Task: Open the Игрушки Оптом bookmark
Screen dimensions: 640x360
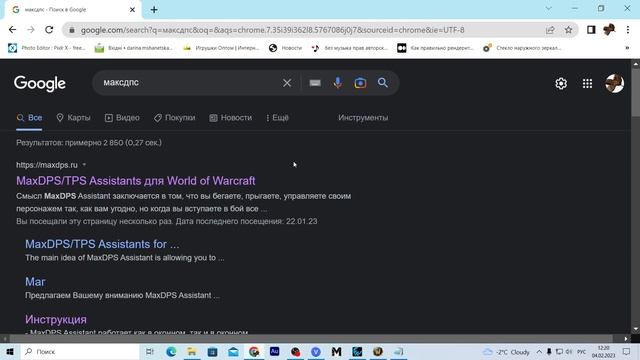Action: [x=221, y=48]
